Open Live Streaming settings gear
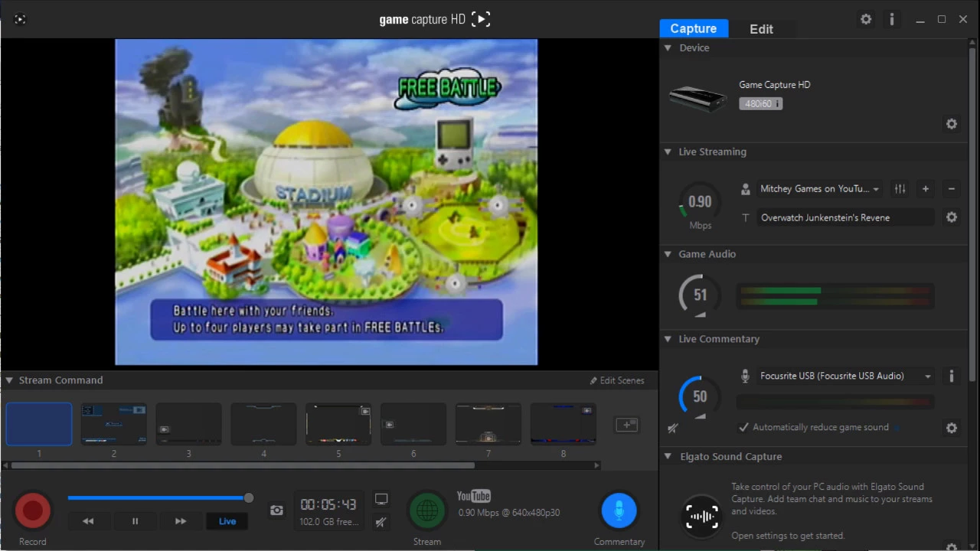 [952, 217]
